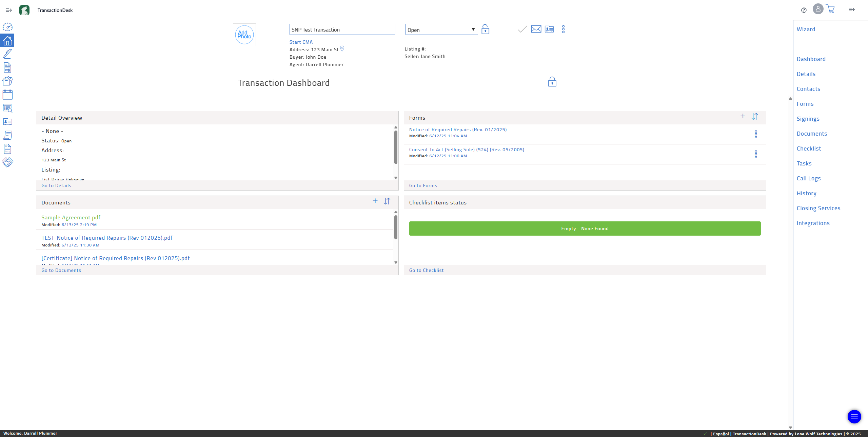868x437 pixels.
Task: Toggle the left hamburger menu arrow
Action: tap(9, 10)
